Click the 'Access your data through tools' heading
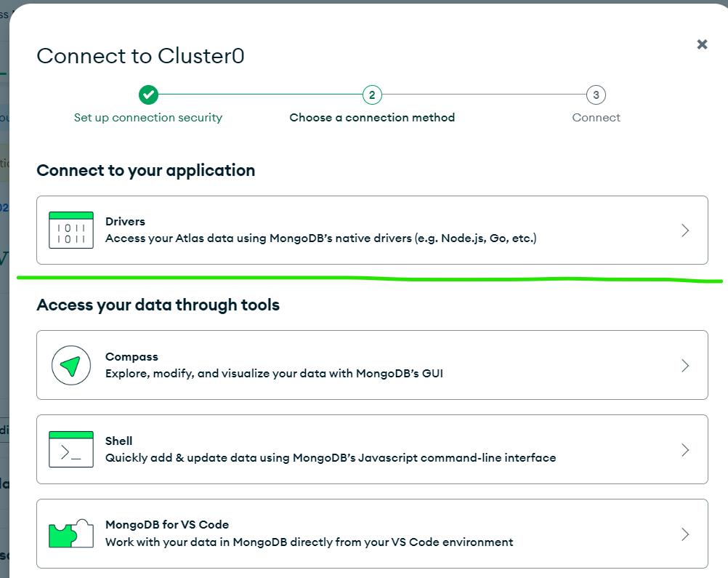 (x=158, y=305)
